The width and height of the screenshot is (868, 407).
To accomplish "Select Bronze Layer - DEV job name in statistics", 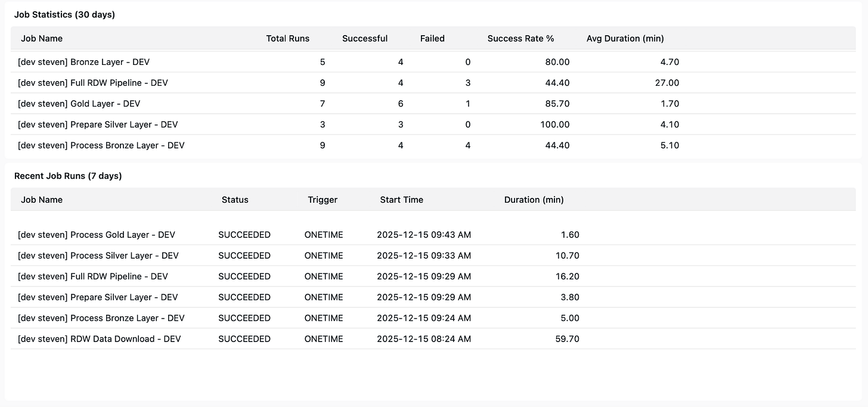I will coord(83,62).
